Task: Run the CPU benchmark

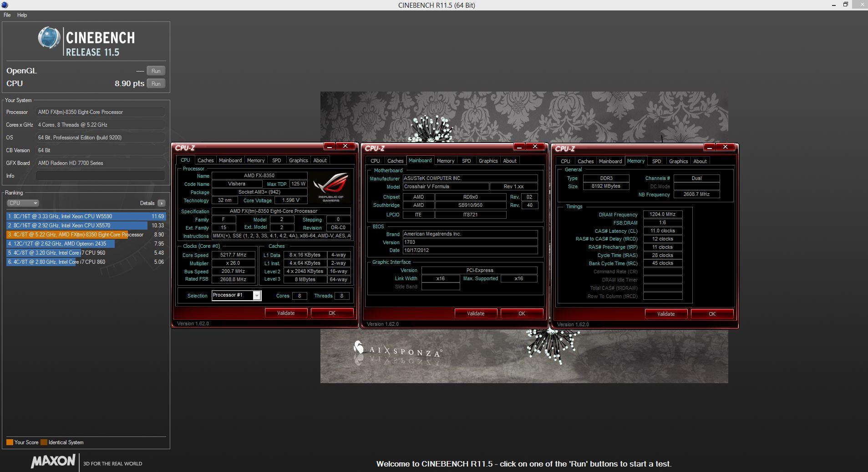Action: click(x=156, y=84)
